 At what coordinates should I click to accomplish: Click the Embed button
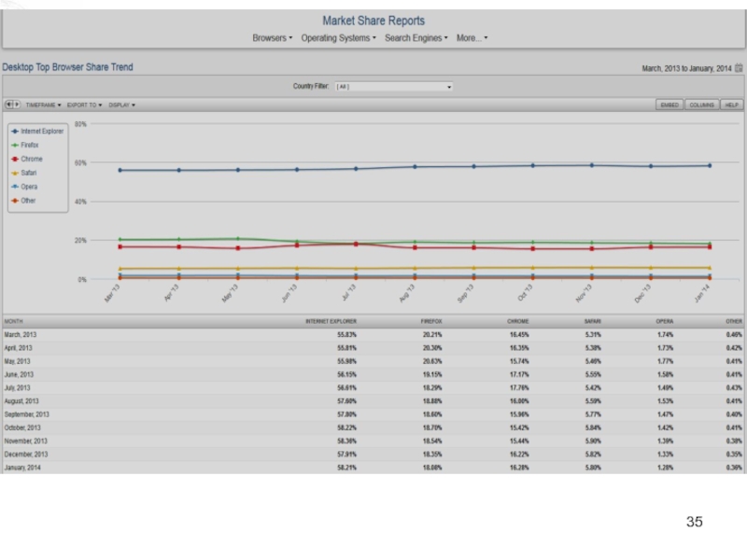coord(669,105)
